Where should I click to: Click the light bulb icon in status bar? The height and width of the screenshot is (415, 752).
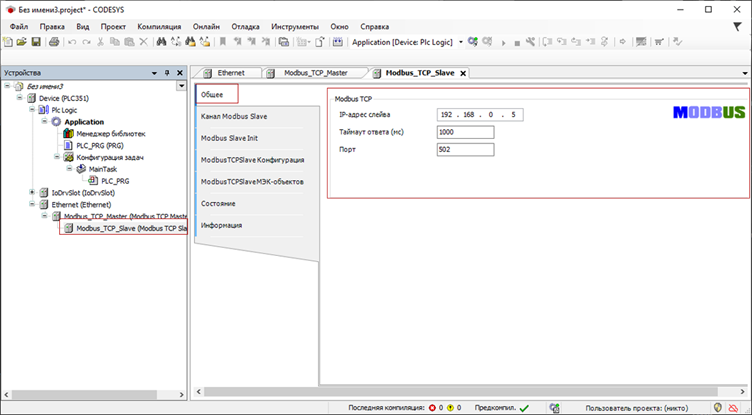718,408
